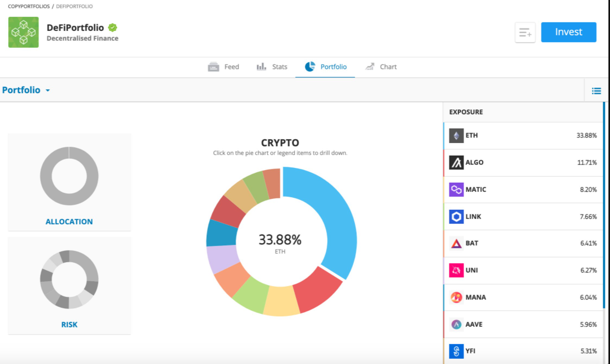610x364 pixels.
Task: Click the MATIC Polygon icon
Action: coord(457,190)
